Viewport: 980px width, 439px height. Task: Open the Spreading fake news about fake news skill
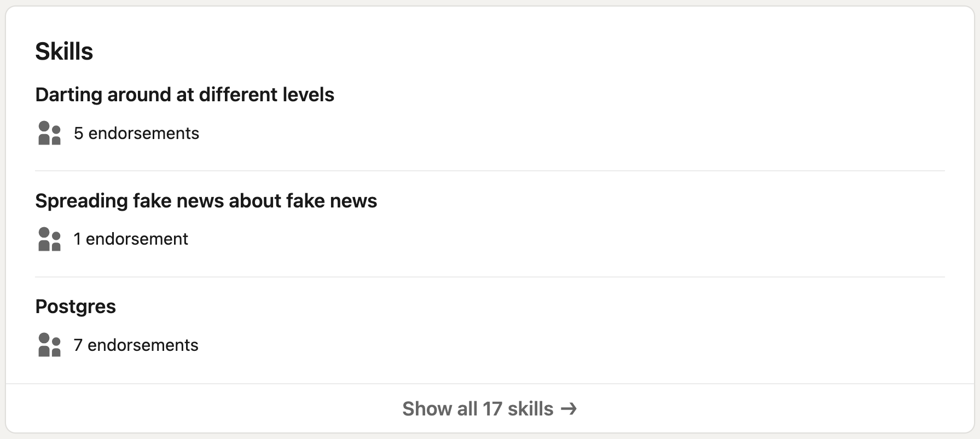(x=206, y=201)
